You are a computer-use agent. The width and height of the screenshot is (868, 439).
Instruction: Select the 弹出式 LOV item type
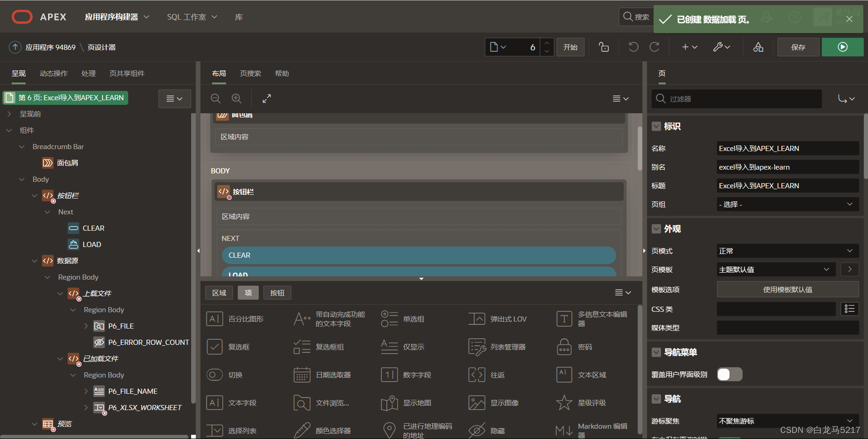click(x=497, y=319)
